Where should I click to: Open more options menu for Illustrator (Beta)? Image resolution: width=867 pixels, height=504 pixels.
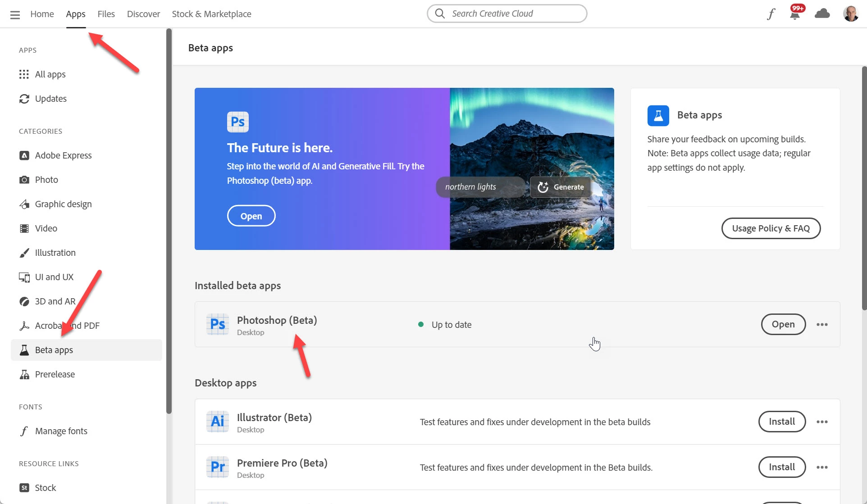pos(822,422)
